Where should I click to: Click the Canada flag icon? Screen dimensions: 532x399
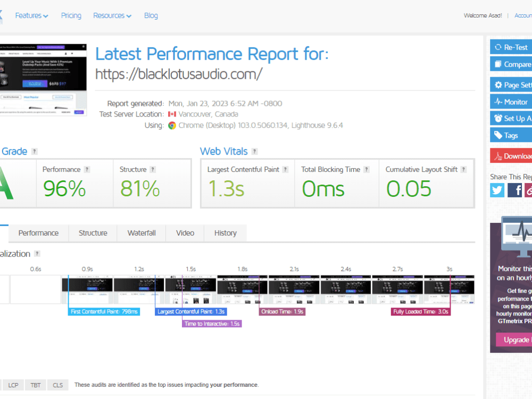point(172,114)
